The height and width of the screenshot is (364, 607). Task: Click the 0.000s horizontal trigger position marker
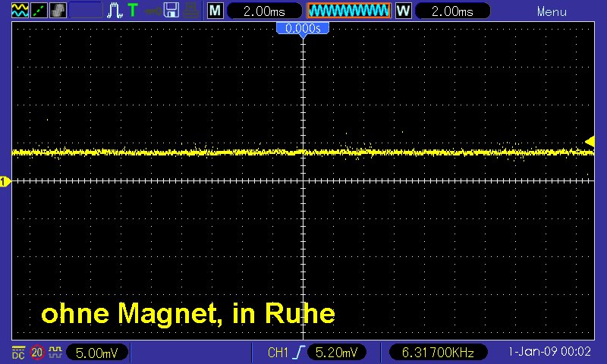303,29
